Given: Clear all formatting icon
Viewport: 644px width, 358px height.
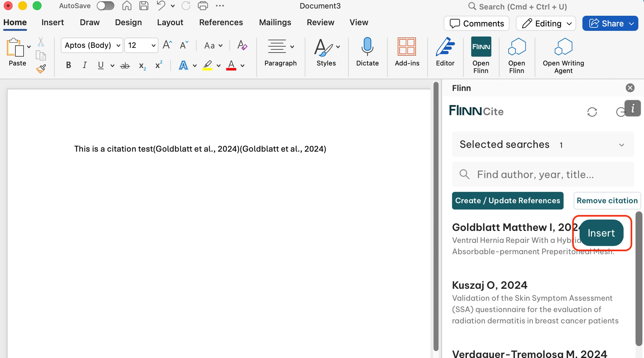Looking at the screenshot, I should [242, 45].
